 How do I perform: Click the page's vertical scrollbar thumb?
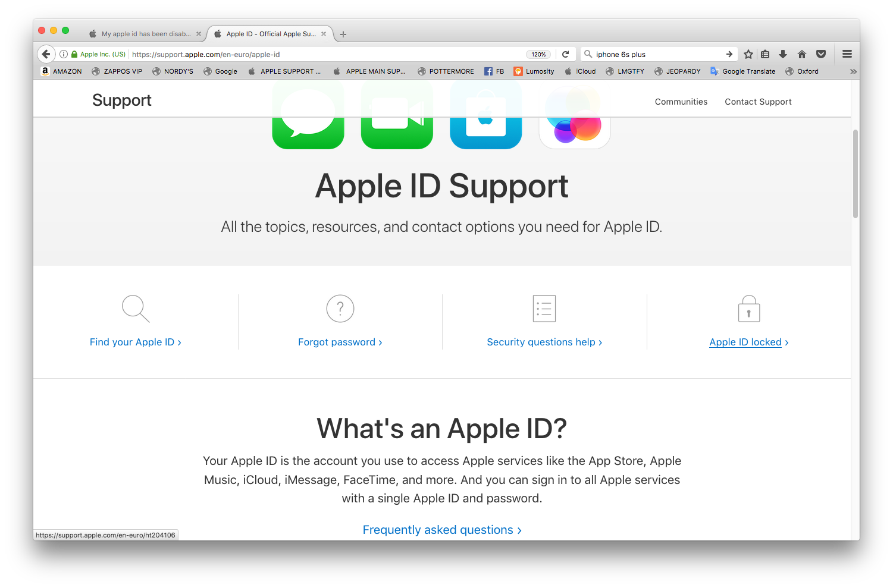point(856,174)
